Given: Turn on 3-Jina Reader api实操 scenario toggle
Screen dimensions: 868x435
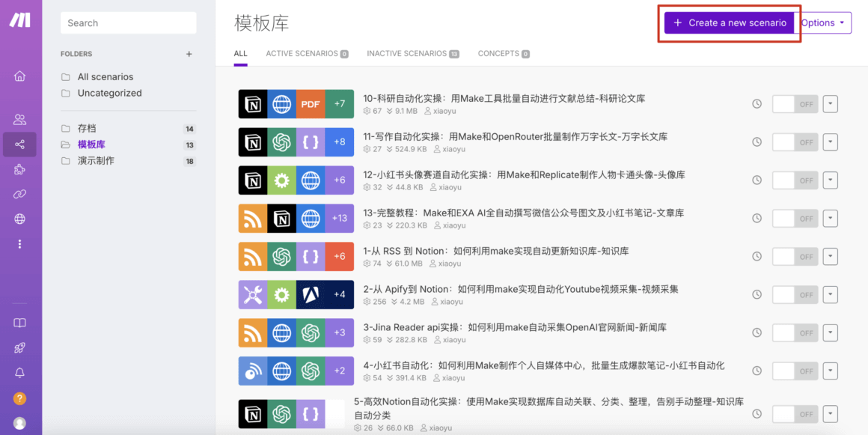Looking at the screenshot, I should click(795, 333).
